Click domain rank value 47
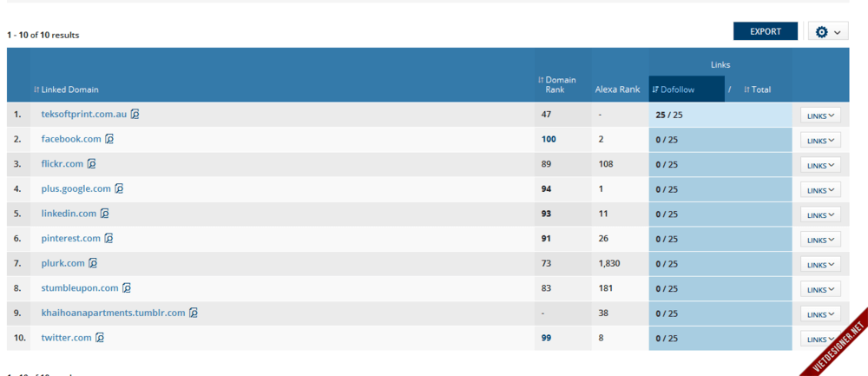The image size is (868, 376). pyautogui.click(x=546, y=115)
